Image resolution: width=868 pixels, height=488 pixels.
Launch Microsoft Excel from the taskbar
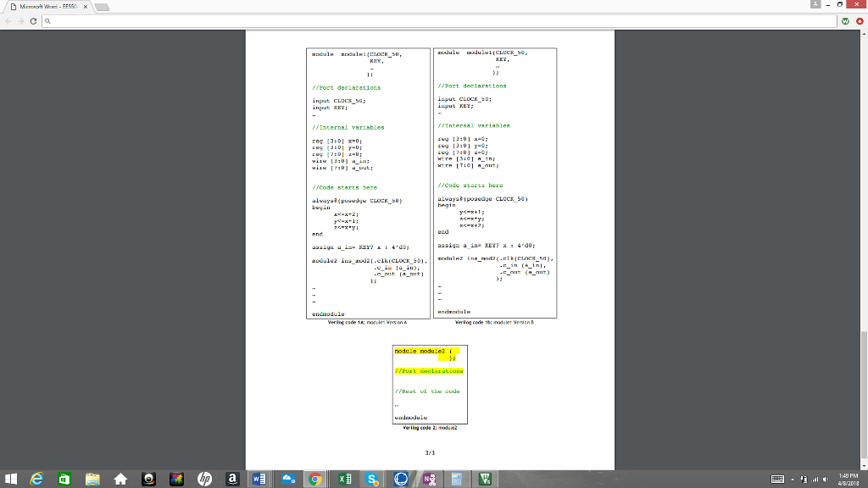(x=342, y=479)
